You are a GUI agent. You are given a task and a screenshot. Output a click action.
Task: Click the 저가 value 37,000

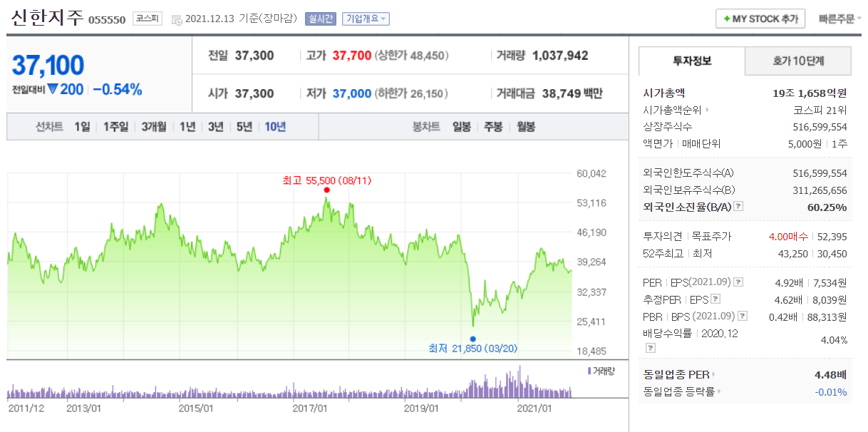tap(351, 93)
